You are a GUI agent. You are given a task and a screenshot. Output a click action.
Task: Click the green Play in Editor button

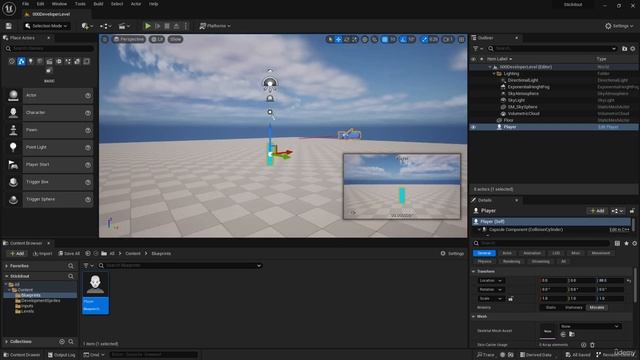[148, 26]
